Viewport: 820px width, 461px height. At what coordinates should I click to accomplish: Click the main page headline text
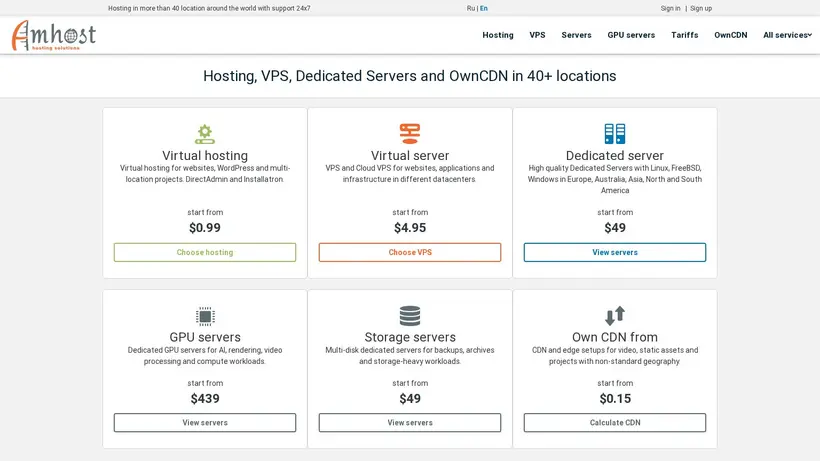click(x=409, y=76)
